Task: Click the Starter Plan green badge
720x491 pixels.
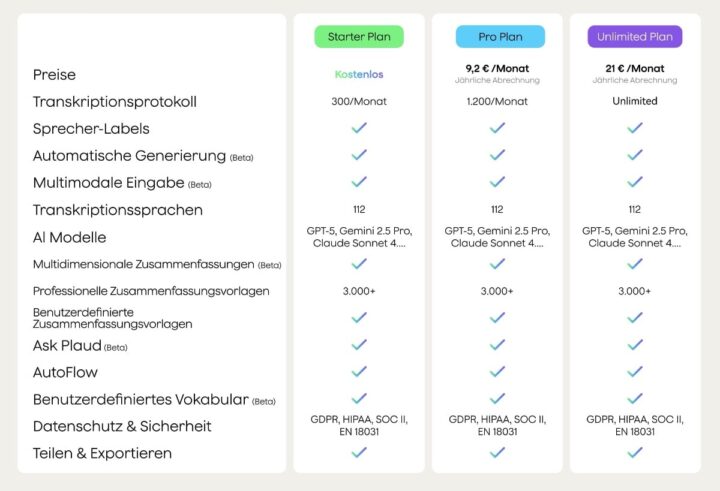Action: (x=359, y=37)
